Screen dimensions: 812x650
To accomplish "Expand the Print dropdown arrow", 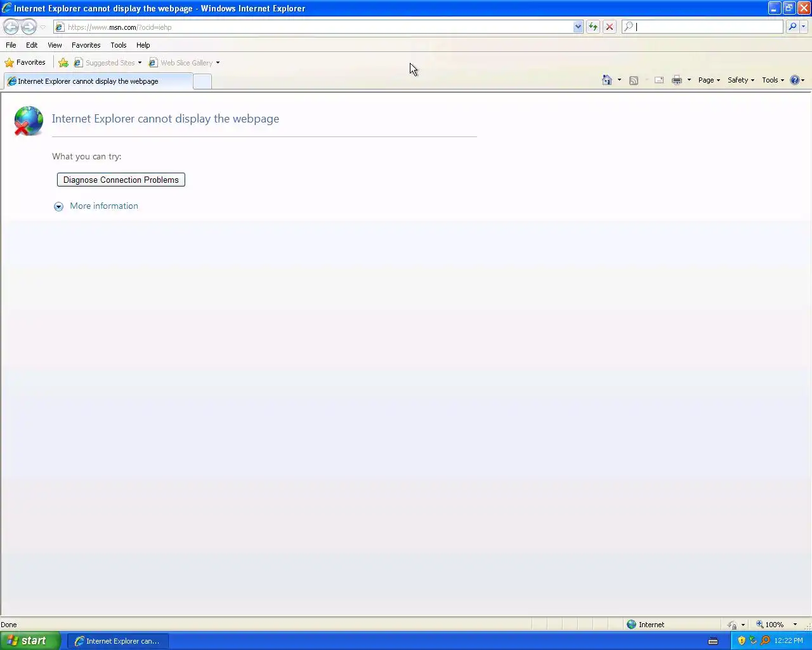I will [689, 80].
